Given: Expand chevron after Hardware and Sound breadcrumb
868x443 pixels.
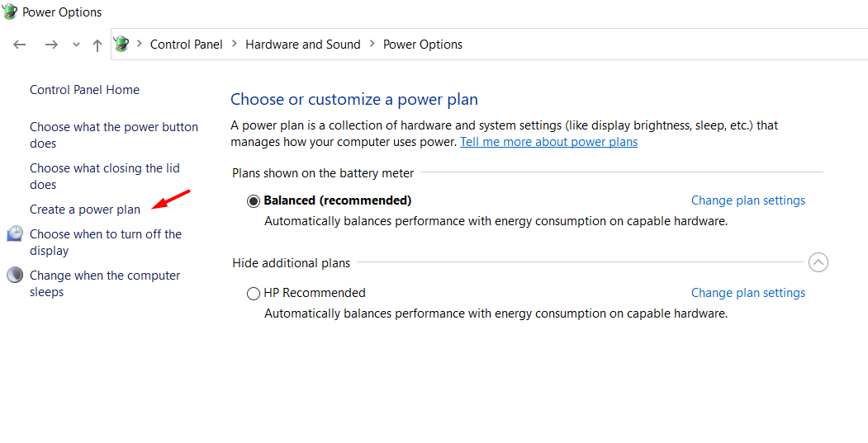Looking at the screenshot, I should click(x=372, y=45).
